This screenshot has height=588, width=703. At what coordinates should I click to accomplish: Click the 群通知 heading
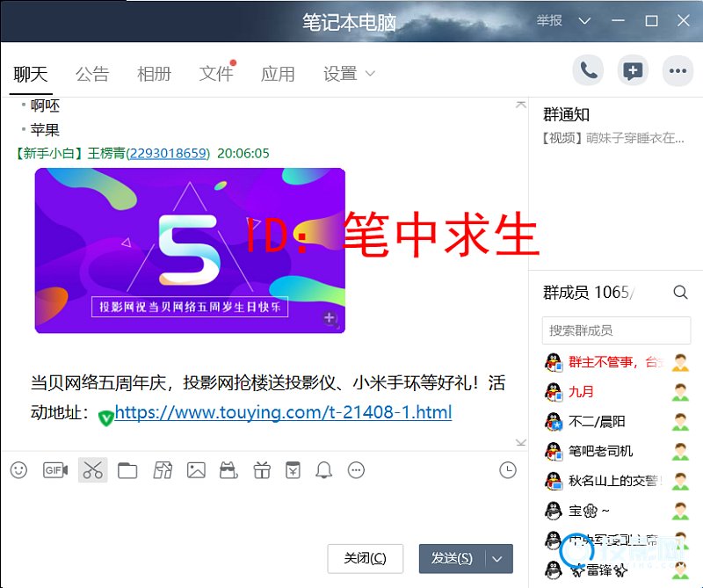click(566, 115)
